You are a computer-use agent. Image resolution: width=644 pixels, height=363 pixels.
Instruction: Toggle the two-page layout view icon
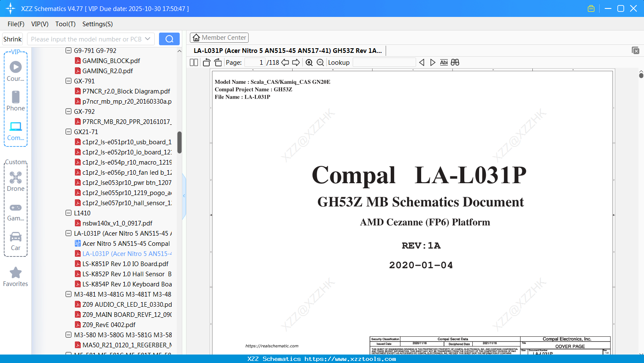pyautogui.click(x=194, y=63)
